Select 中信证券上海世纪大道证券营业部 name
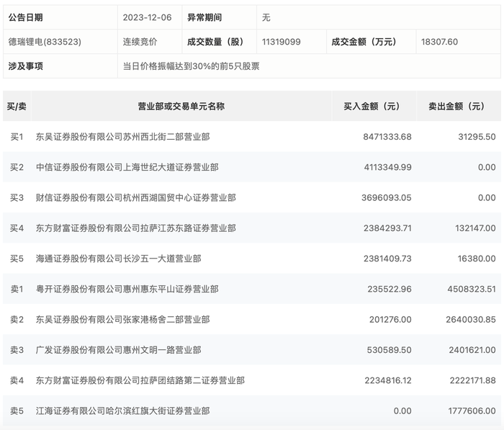Viewport: 504px width, 430px height. click(x=127, y=167)
